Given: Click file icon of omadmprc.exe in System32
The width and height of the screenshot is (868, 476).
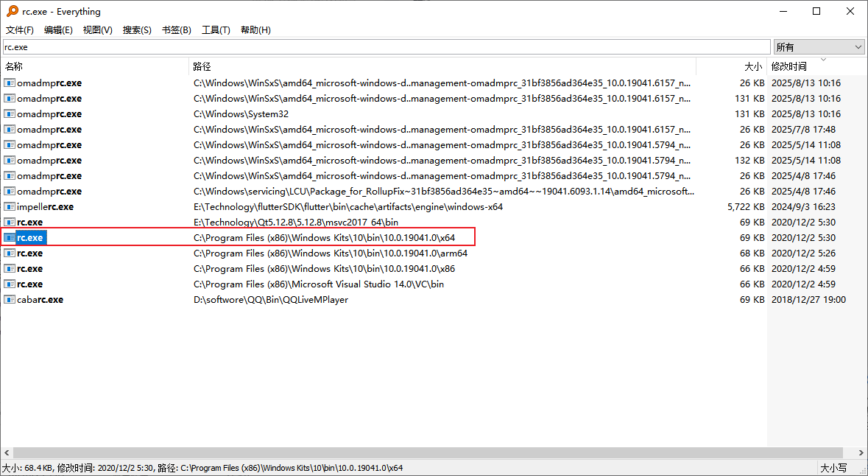Looking at the screenshot, I should (x=10, y=113).
